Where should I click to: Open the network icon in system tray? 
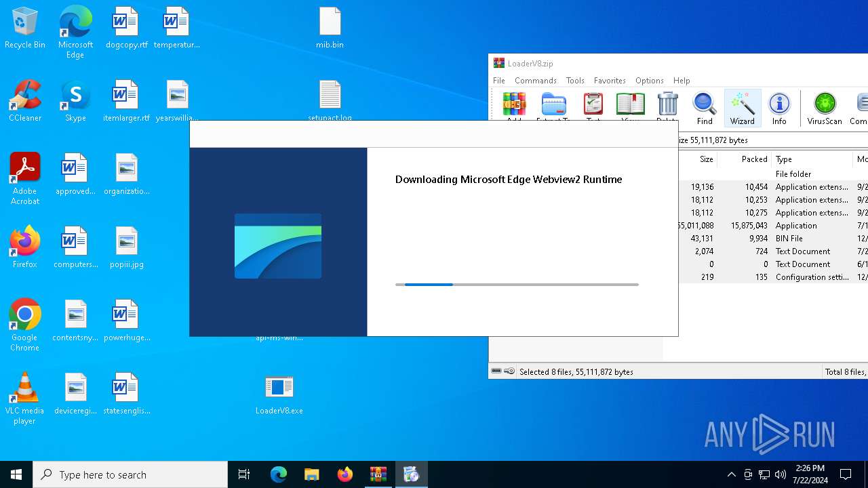(x=764, y=474)
